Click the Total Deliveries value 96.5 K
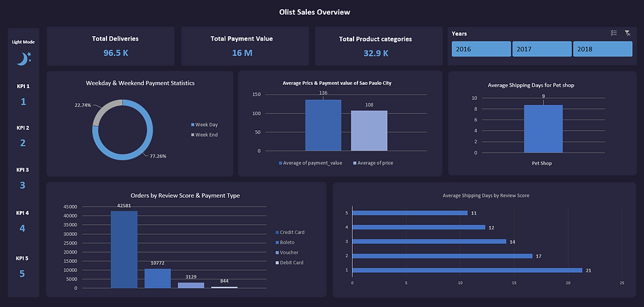The image size is (644, 307). pos(116,53)
